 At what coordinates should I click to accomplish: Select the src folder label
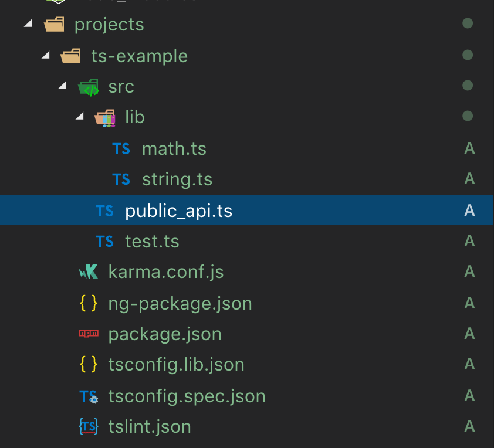click(121, 87)
